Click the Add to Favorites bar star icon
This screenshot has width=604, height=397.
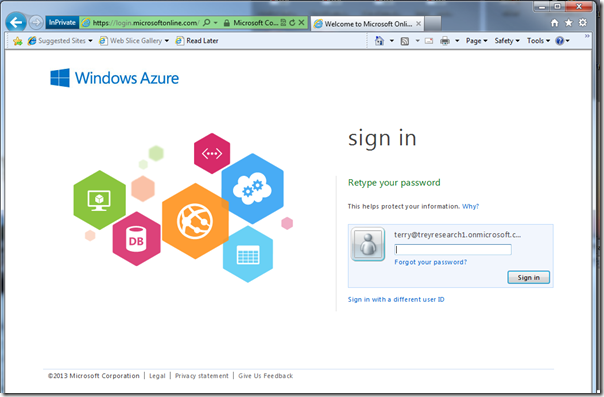pos(17,41)
